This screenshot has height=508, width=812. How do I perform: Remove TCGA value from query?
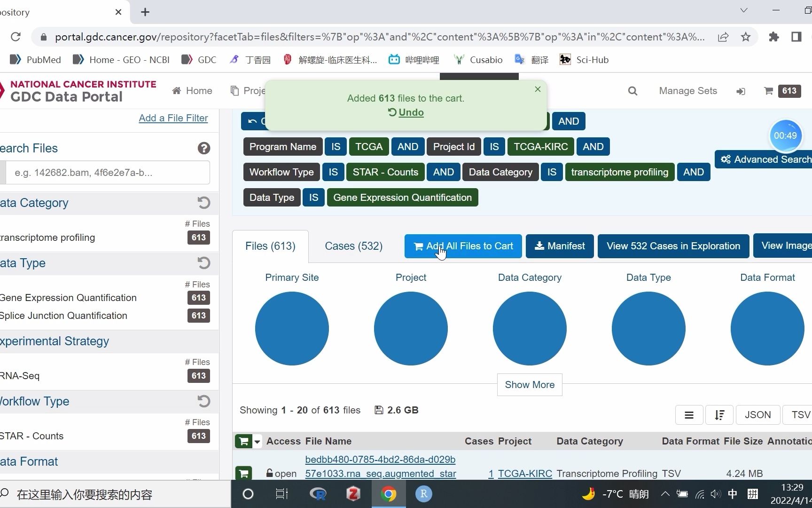coord(369,147)
